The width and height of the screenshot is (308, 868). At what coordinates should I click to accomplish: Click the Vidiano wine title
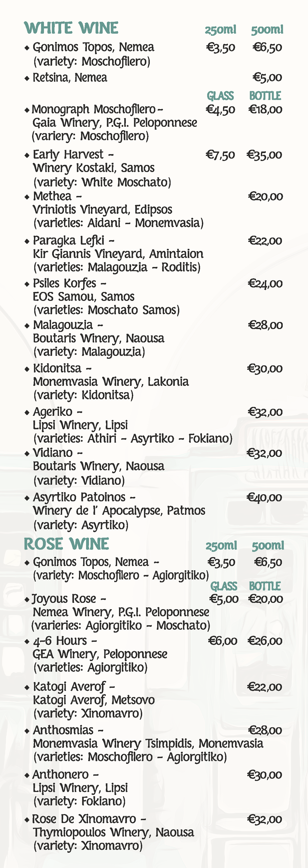pyautogui.click(x=53, y=453)
